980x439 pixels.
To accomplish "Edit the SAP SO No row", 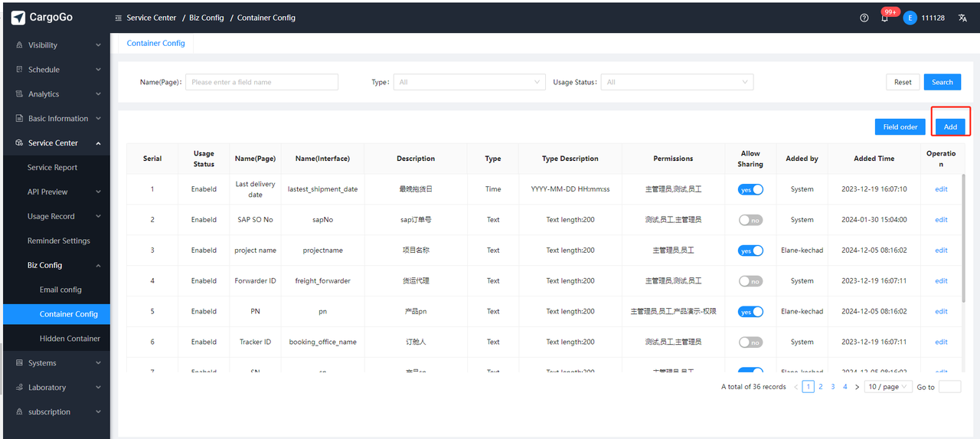I will (x=941, y=220).
